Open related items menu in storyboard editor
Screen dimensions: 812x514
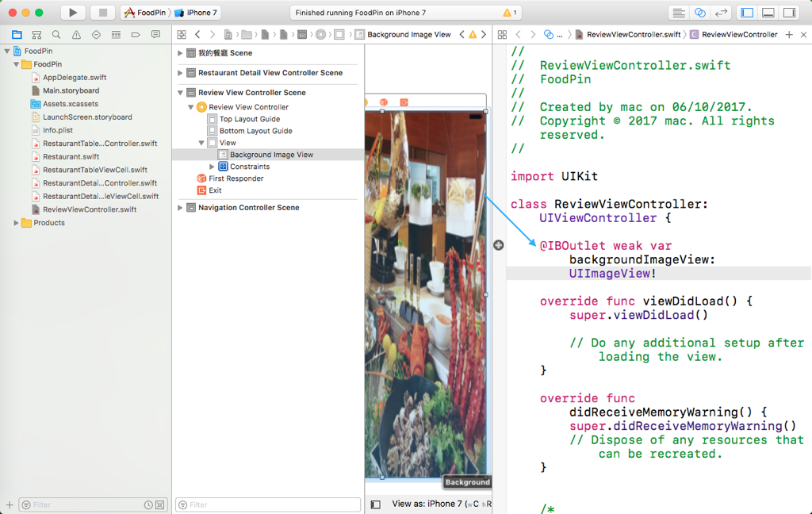tap(182, 35)
